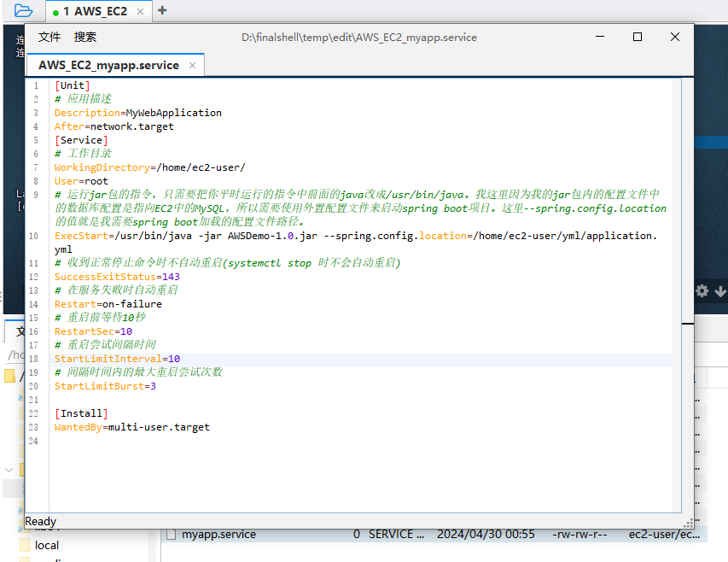Click the -rw-rw-r-- permissions cell
Screen dimensions: 728x562
579,534
